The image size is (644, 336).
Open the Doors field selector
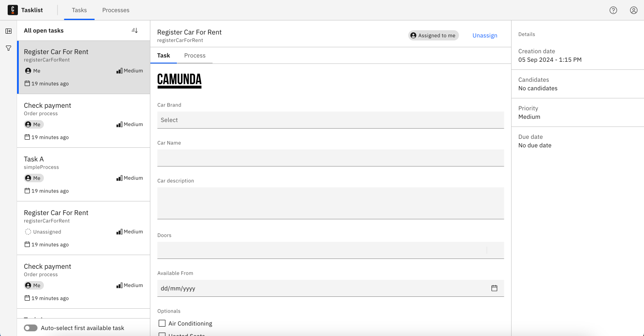[331, 250]
